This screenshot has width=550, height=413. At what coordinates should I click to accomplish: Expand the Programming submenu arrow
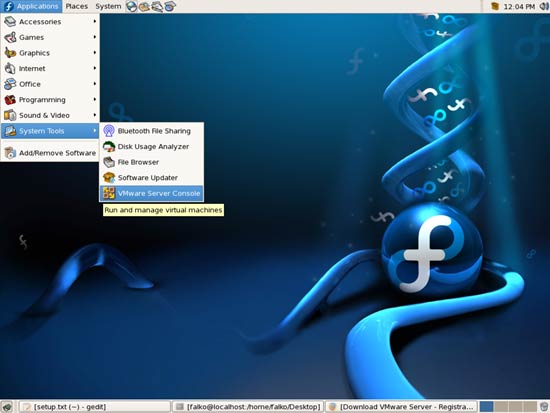[95, 100]
